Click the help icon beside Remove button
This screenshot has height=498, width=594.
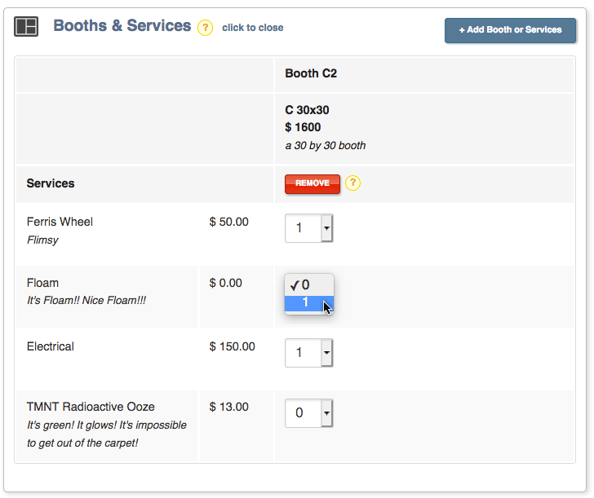pos(353,183)
